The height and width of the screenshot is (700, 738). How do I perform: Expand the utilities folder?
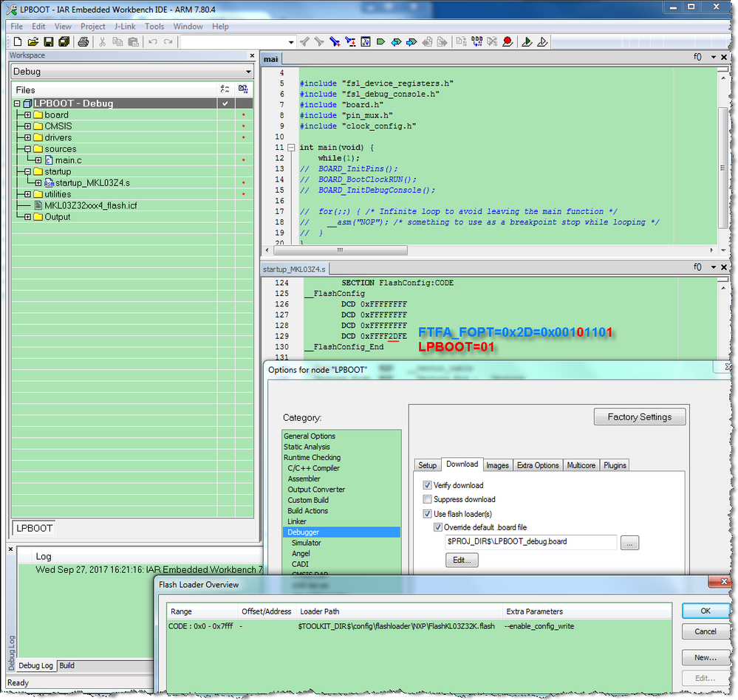[27, 194]
